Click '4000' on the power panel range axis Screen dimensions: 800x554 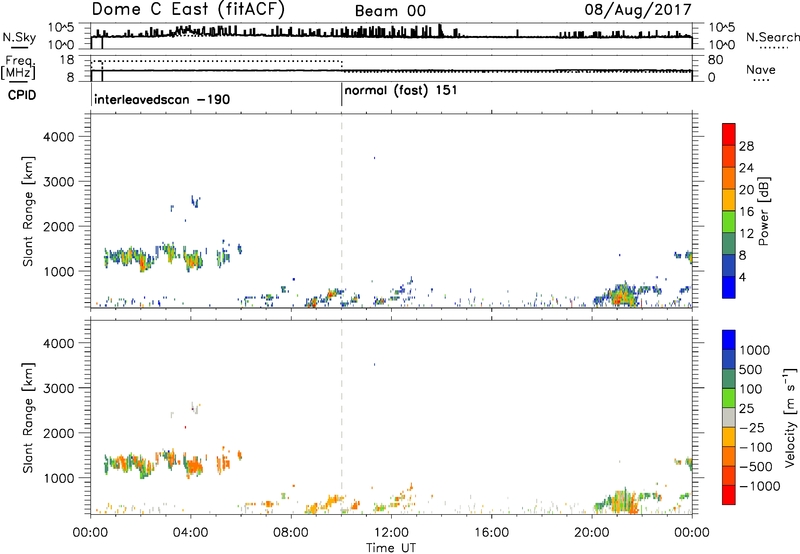(x=59, y=137)
